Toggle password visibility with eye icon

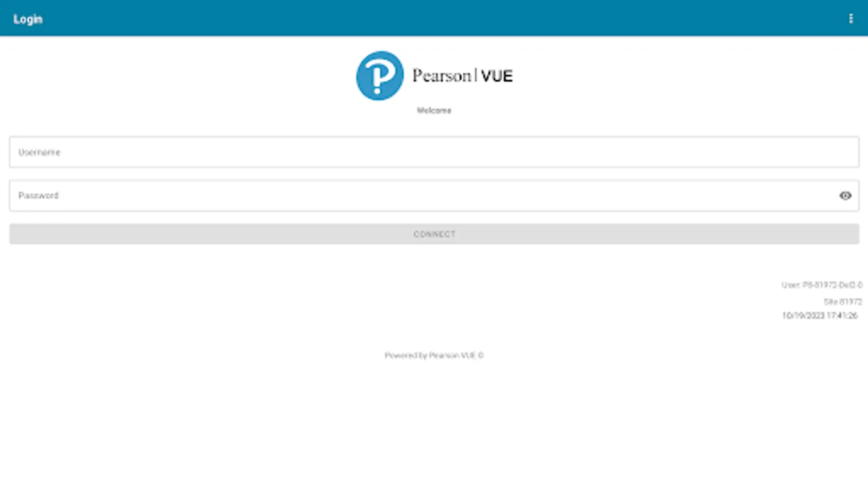(x=845, y=196)
